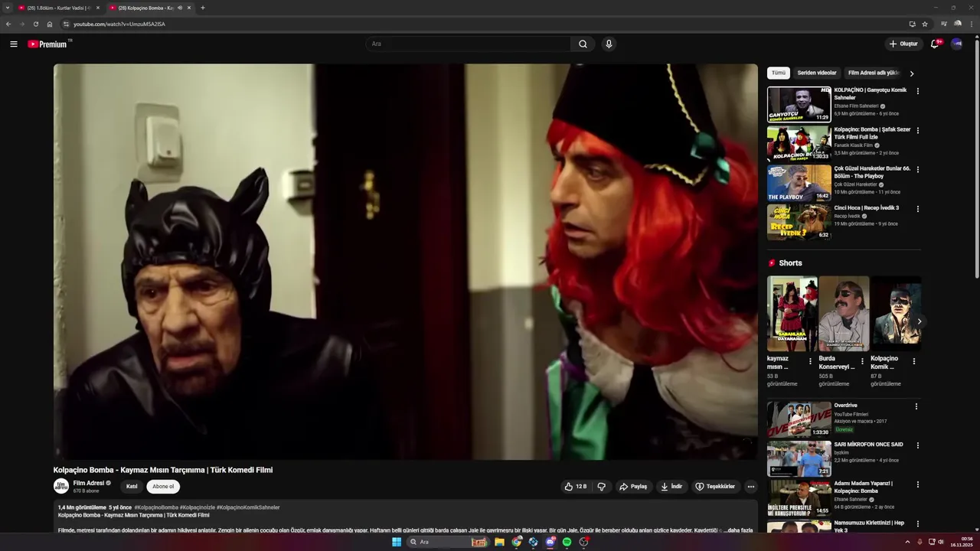The height and width of the screenshot is (551, 980).
Task: Click the Paylaş share button
Action: pos(633,487)
